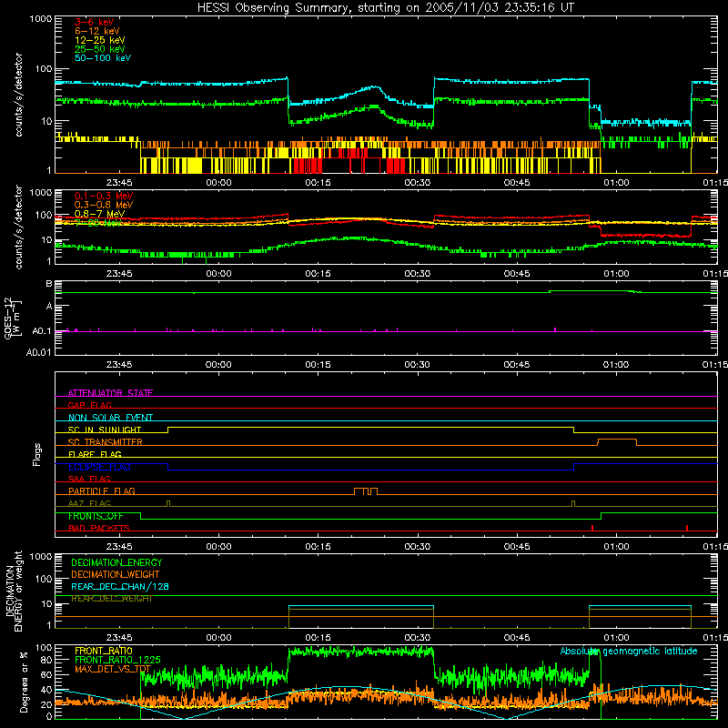Select the GOES-12 vertical axis title

click(x=12, y=318)
